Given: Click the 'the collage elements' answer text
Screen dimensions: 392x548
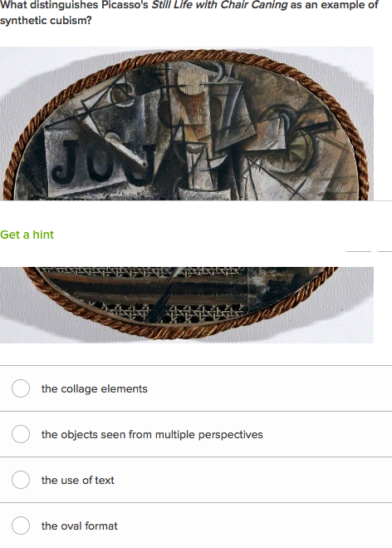Looking at the screenshot, I should [x=94, y=388].
